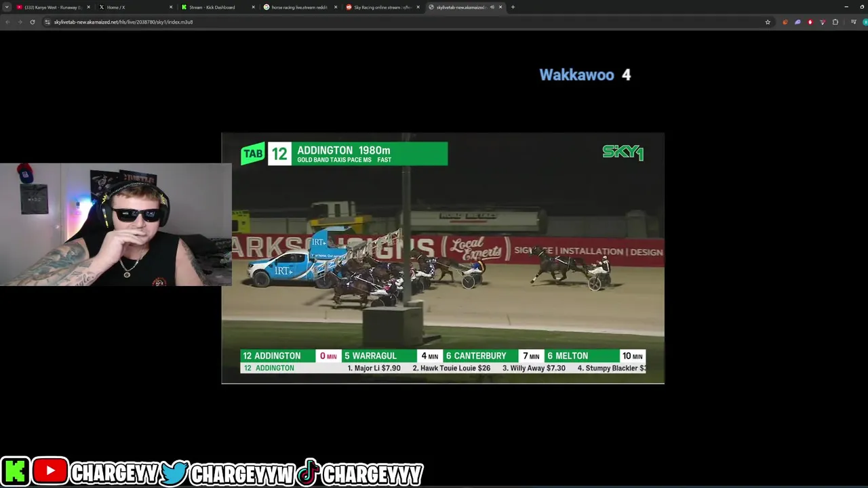Reload the current page
This screenshot has width=868, height=488.
coord(32,22)
